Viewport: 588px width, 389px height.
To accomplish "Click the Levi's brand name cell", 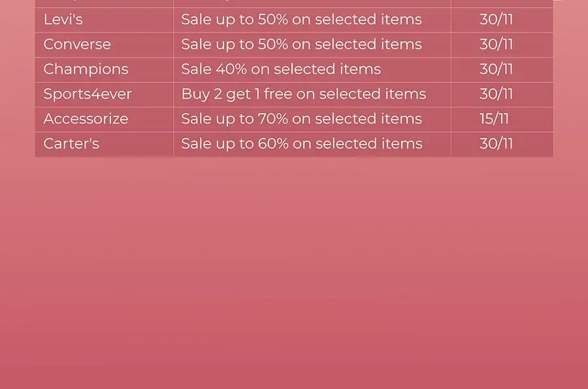I will point(105,20).
